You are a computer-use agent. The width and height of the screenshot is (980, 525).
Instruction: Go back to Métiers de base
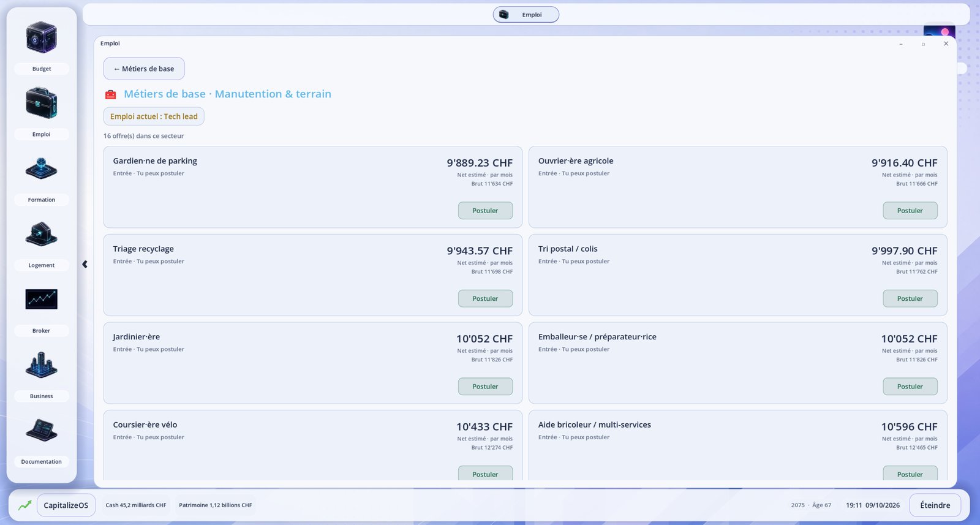tap(144, 69)
